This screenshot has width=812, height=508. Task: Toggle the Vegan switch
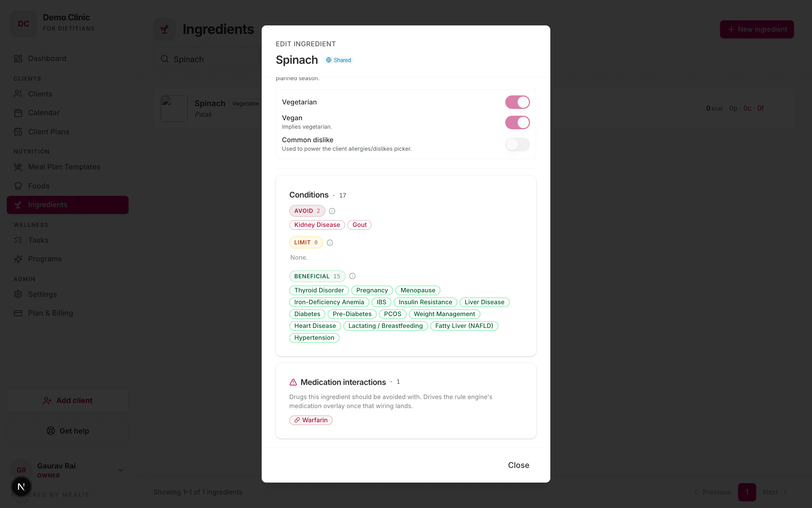point(517,122)
